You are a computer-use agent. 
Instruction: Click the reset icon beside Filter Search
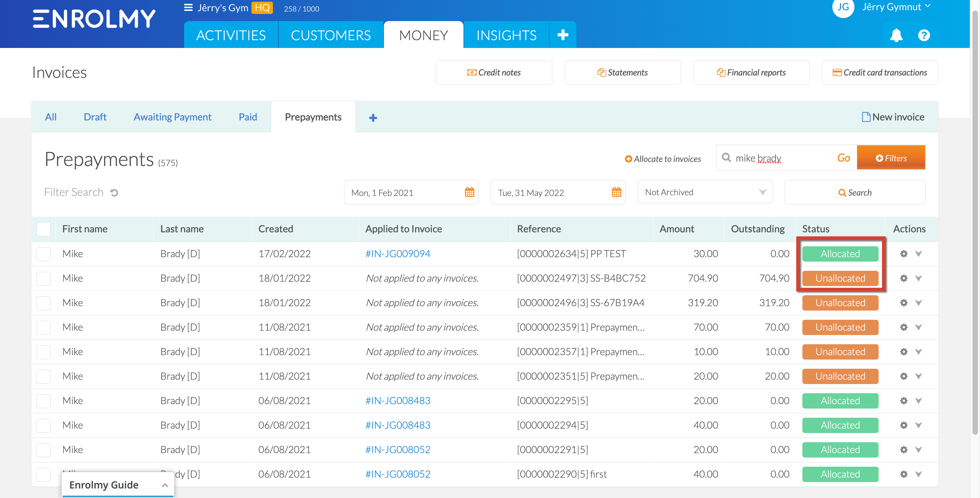(114, 193)
